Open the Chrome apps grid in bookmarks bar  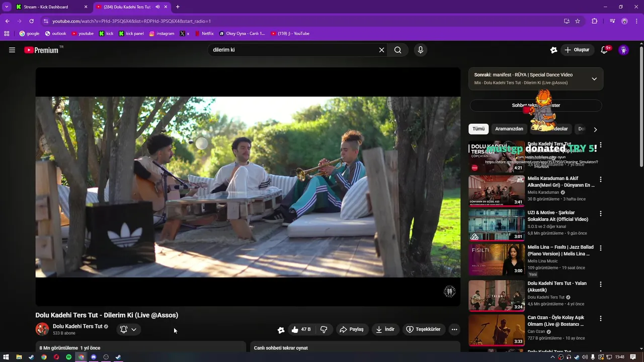pyautogui.click(x=7, y=34)
